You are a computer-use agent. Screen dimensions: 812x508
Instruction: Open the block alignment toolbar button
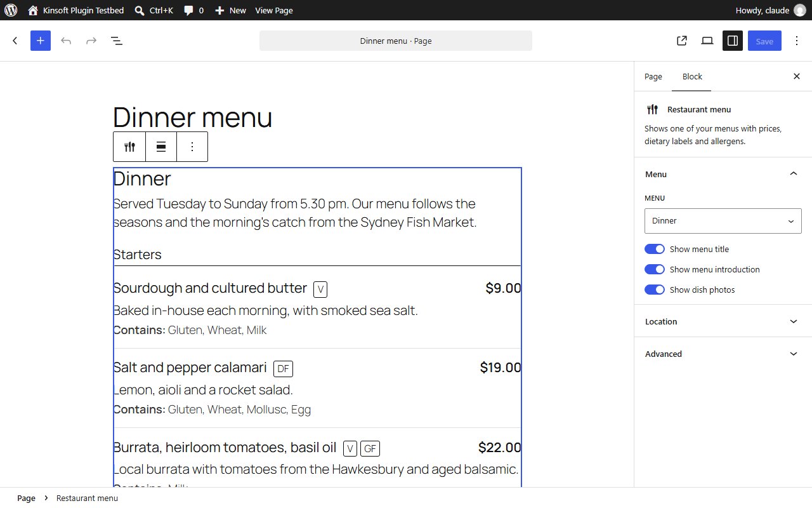click(161, 147)
